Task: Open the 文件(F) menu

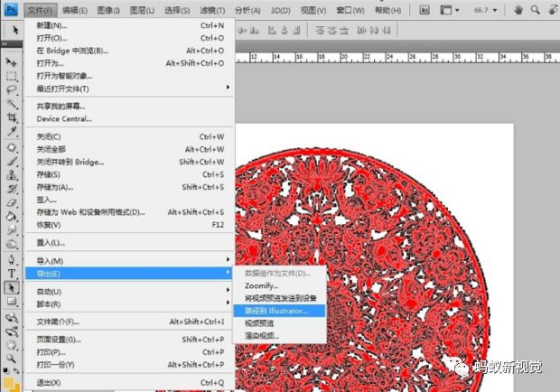Action: 40,10
